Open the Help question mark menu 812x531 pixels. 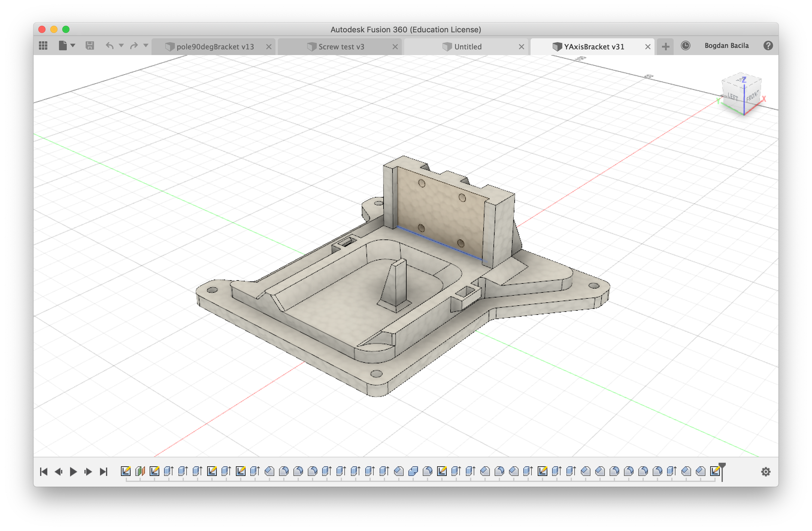768,46
